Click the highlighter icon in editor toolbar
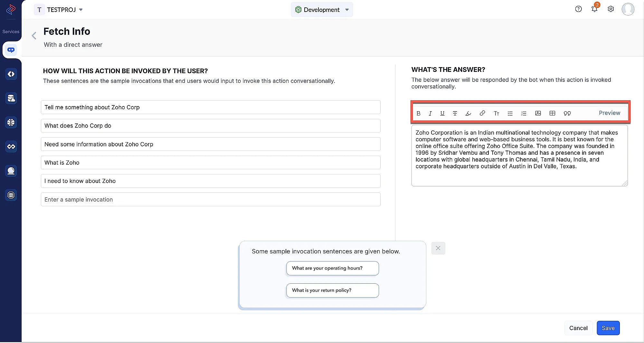The height and width of the screenshot is (343, 644). [x=468, y=113]
